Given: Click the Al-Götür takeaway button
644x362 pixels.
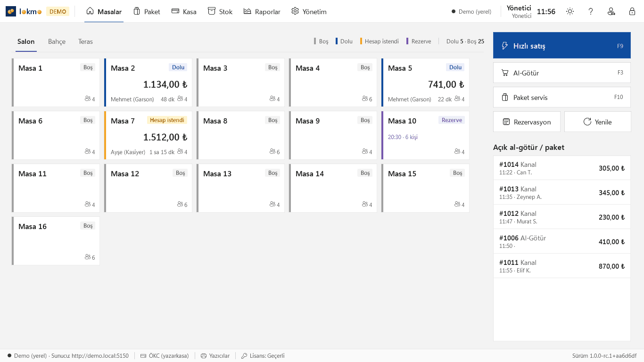Looking at the screenshot, I should click(x=562, y=73).
